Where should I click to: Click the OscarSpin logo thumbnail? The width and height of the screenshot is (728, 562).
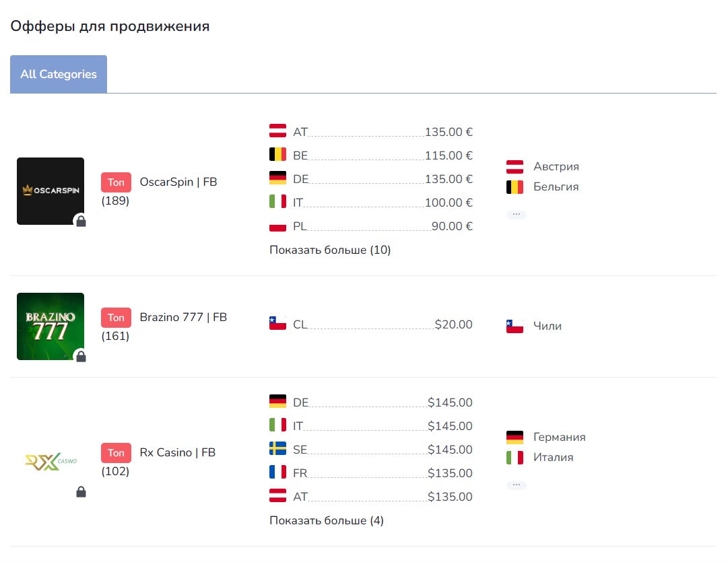(x=51, y=191)
